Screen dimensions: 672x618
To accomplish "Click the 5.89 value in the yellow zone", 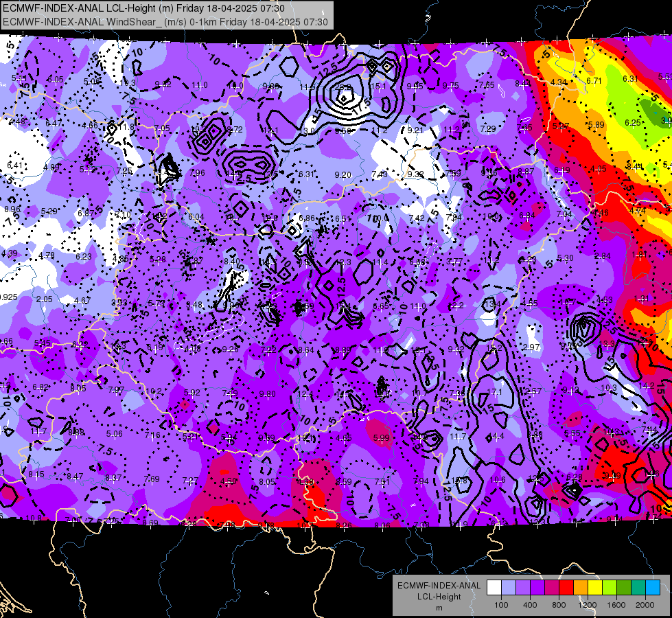I will pos(596,125).
